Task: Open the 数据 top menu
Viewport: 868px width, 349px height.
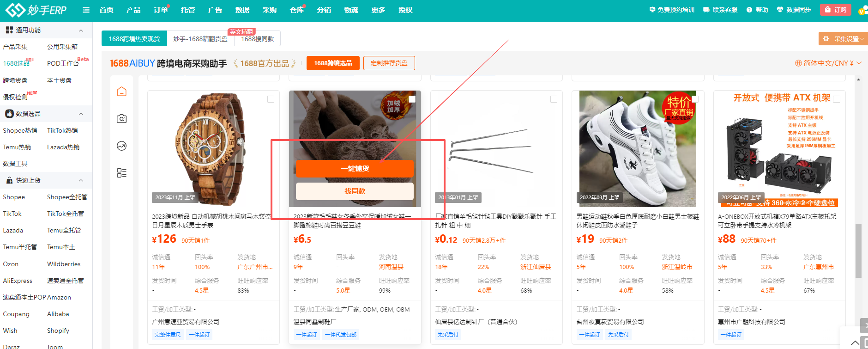Action: 242,10
